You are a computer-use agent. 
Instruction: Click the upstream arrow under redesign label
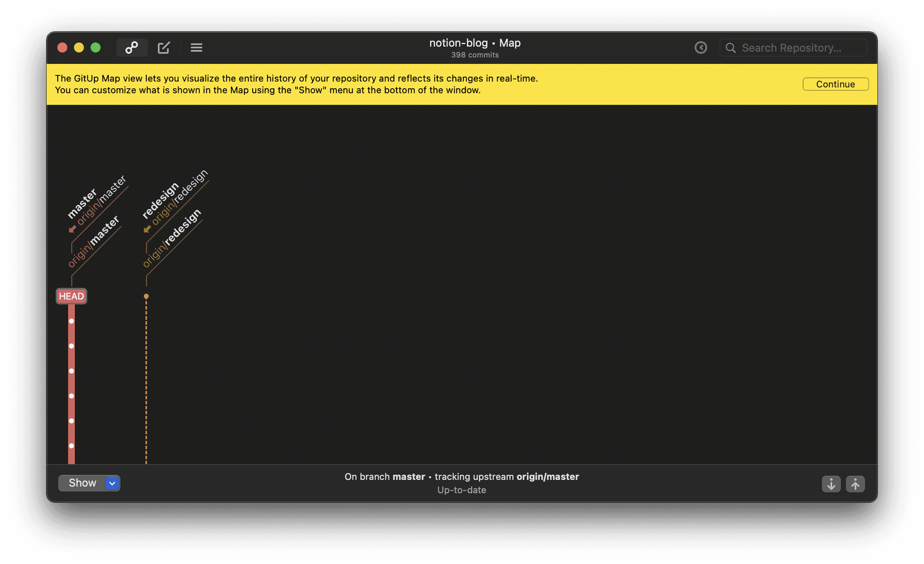(147, 229)
